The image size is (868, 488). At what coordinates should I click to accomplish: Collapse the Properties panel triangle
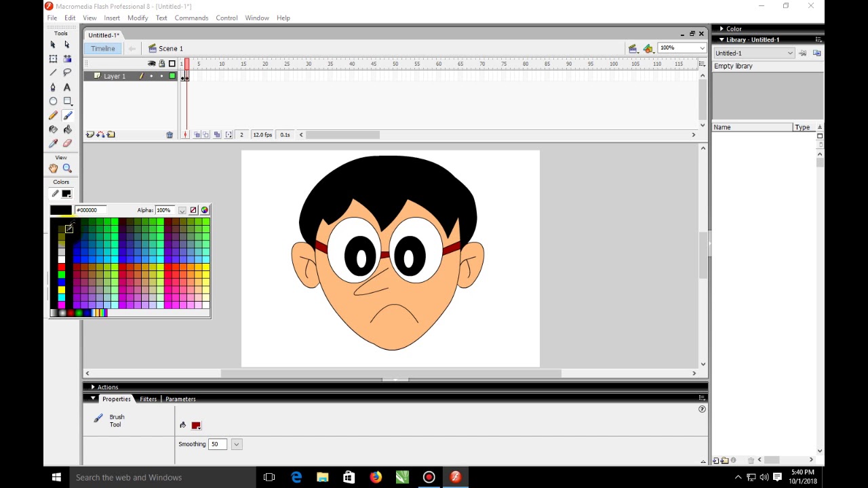(93, 399)
